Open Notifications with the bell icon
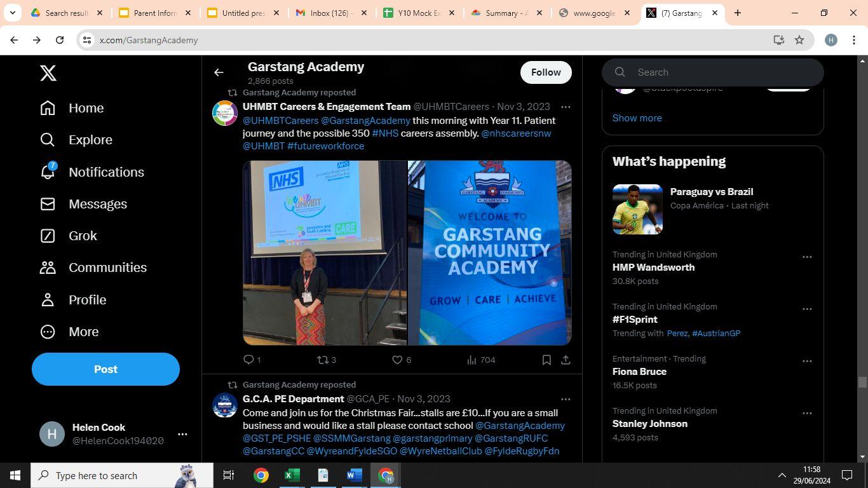The height and width of the screenshot is (488, 868). (x=92, y=172)
